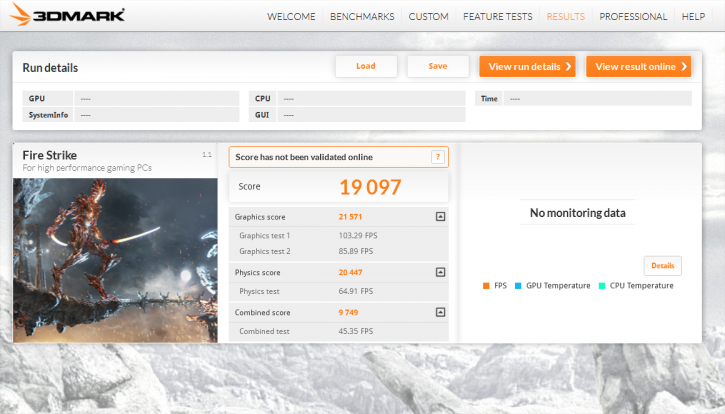725x414 pixels.
Task: Click View result online button
Action: coord(639,67)
